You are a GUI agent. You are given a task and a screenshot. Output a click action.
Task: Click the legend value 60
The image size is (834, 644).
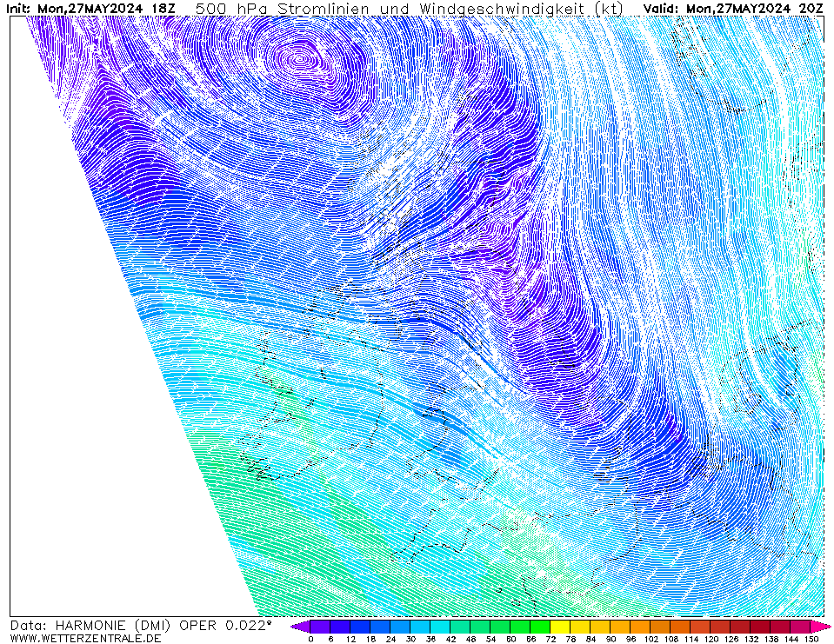click(510, 639)
